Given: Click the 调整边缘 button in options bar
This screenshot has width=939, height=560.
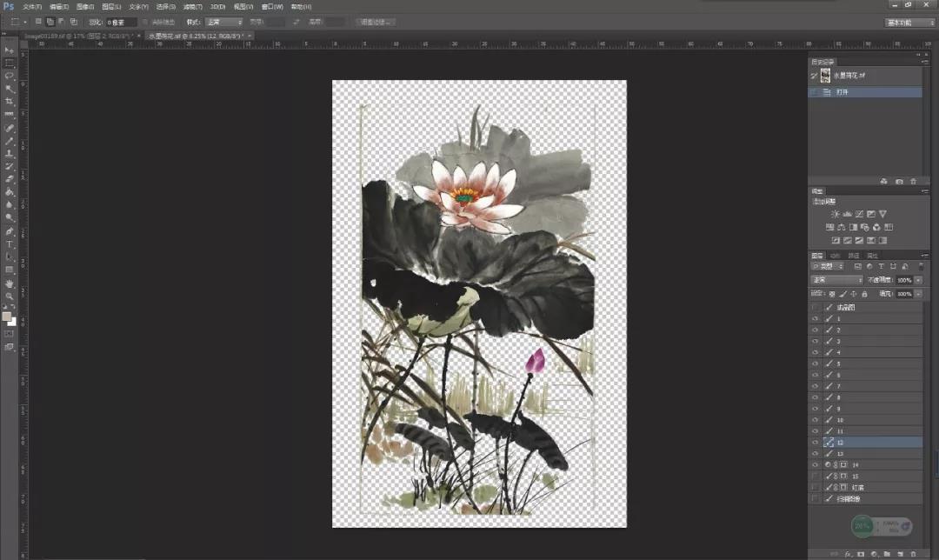Looking at the screenshot, I should (x=376, y=22).
